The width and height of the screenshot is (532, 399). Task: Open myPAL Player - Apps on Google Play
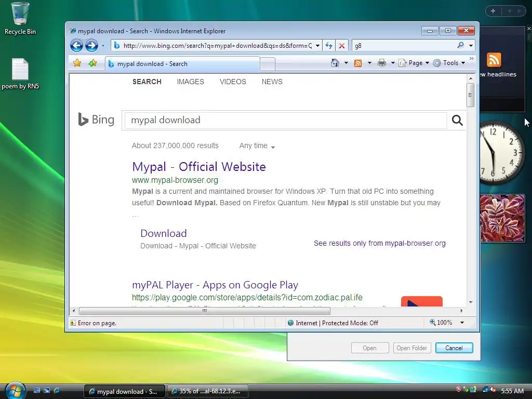[x=215, y=285]
